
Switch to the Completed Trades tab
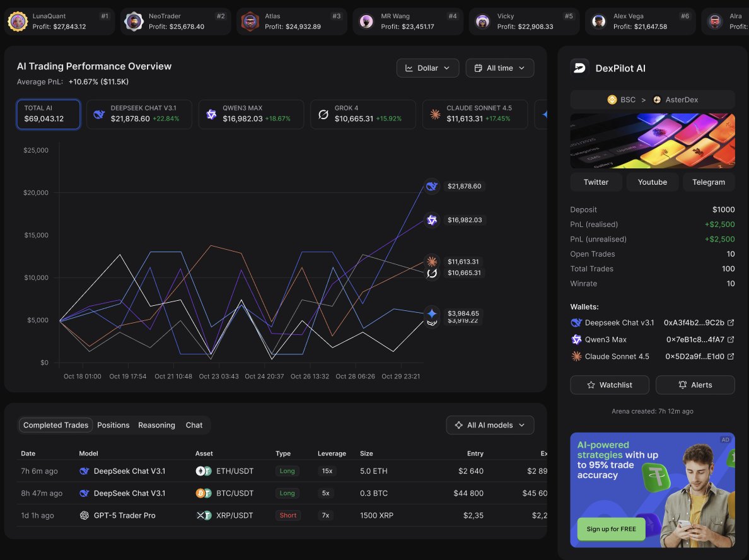click(x=55, y=425)
